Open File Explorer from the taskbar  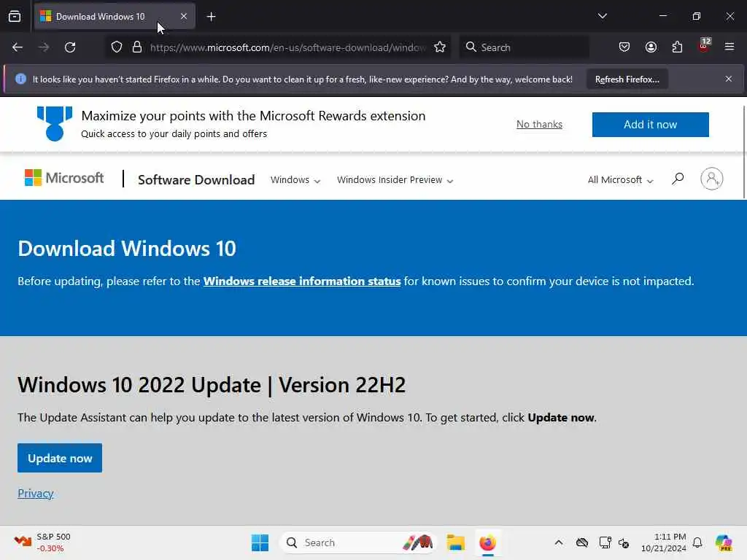455,542
